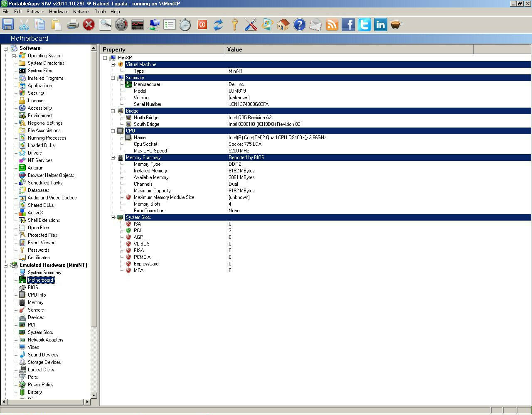Open CPU Info in the sidebar

[x=37, y=295]
